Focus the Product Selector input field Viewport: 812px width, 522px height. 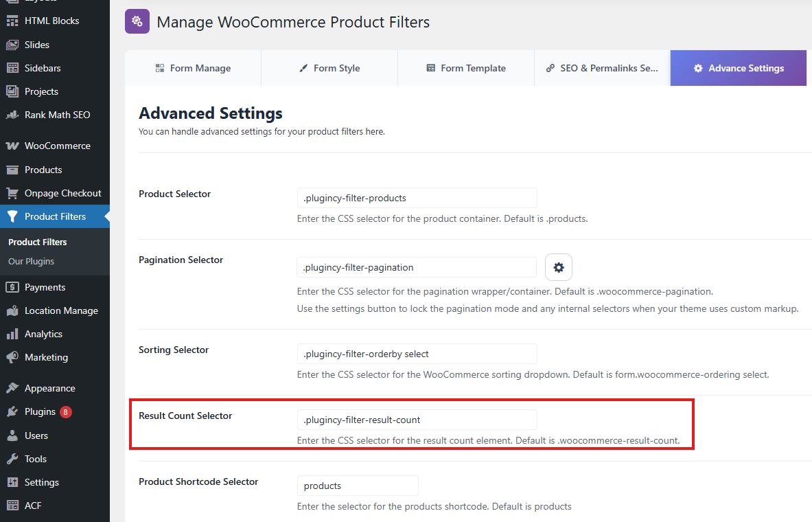(x=417, y=198)
